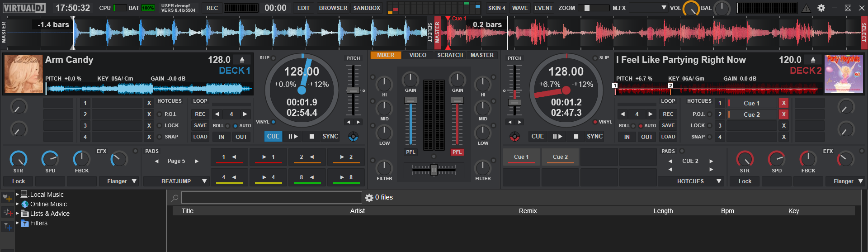Click add virtual folder icon in sidebar
868x252 pixels.
[7, 212]
